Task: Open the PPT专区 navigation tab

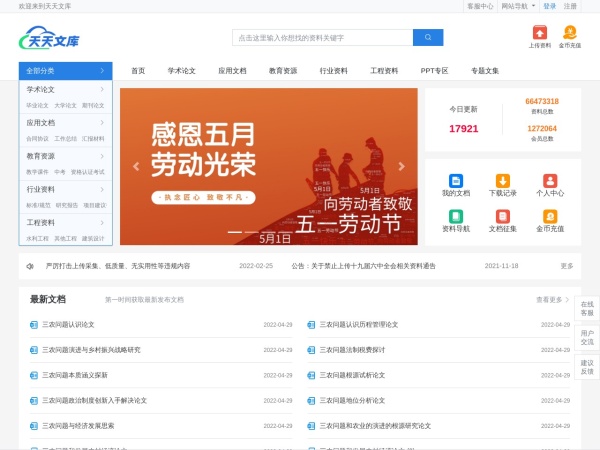Action: pyautogui.click(x=434, y=71)
